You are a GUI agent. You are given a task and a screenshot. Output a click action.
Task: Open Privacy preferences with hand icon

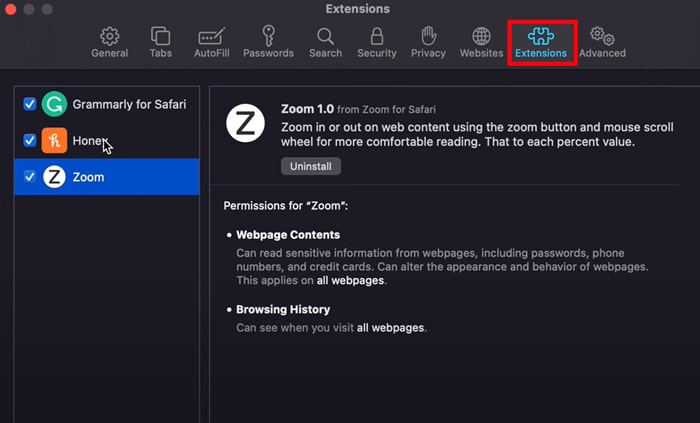coord(428,42)
